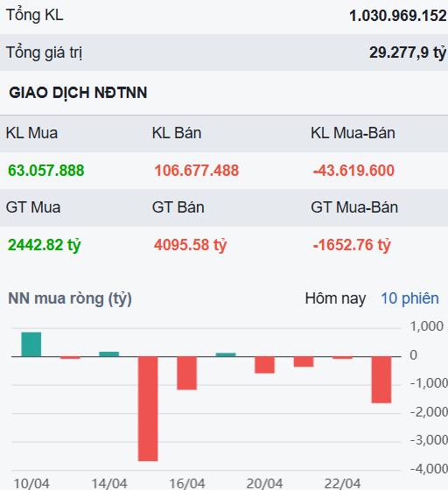Viewport: 448px width, 490px height.
Task: Click total volume value 1.030.969.152
Action: click(398, 16)
